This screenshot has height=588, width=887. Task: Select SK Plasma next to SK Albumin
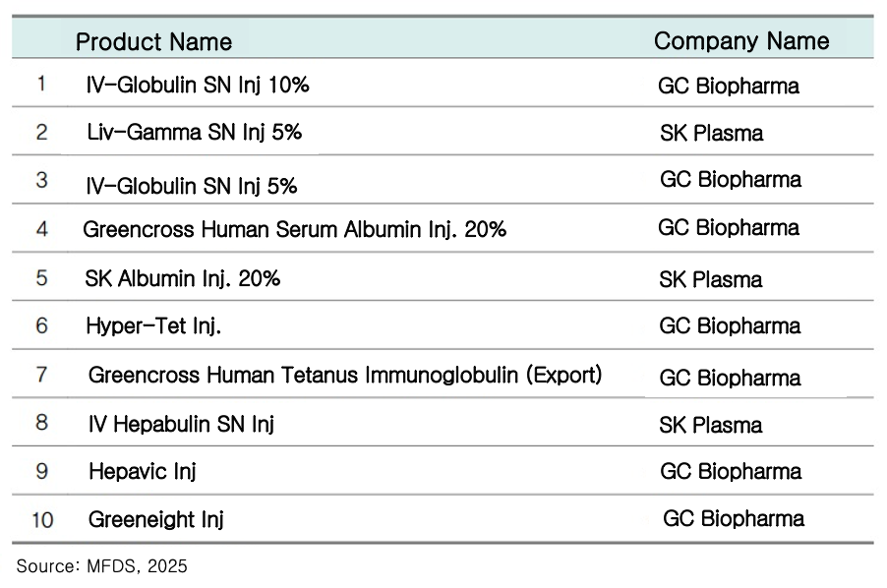point(711,279)
